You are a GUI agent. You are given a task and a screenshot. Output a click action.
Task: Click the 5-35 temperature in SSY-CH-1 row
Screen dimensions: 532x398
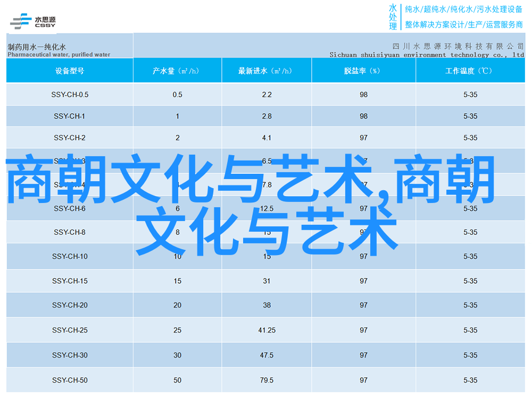470,116
